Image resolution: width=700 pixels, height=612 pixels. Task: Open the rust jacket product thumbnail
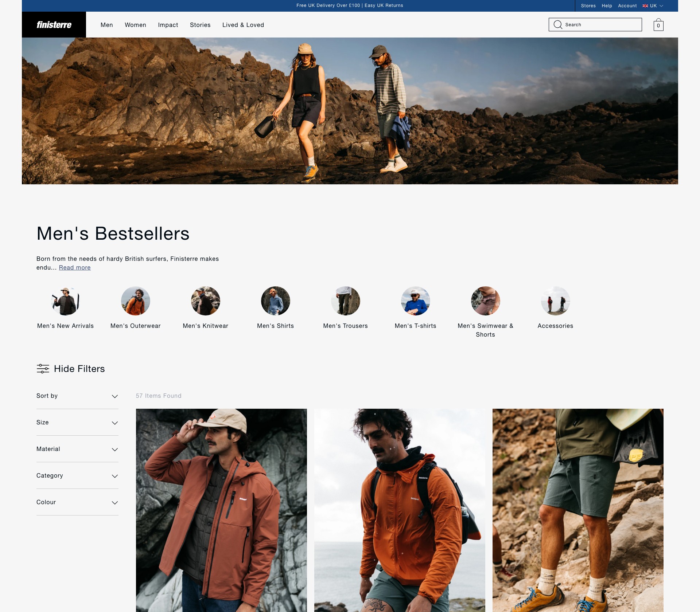click(221, 510)
